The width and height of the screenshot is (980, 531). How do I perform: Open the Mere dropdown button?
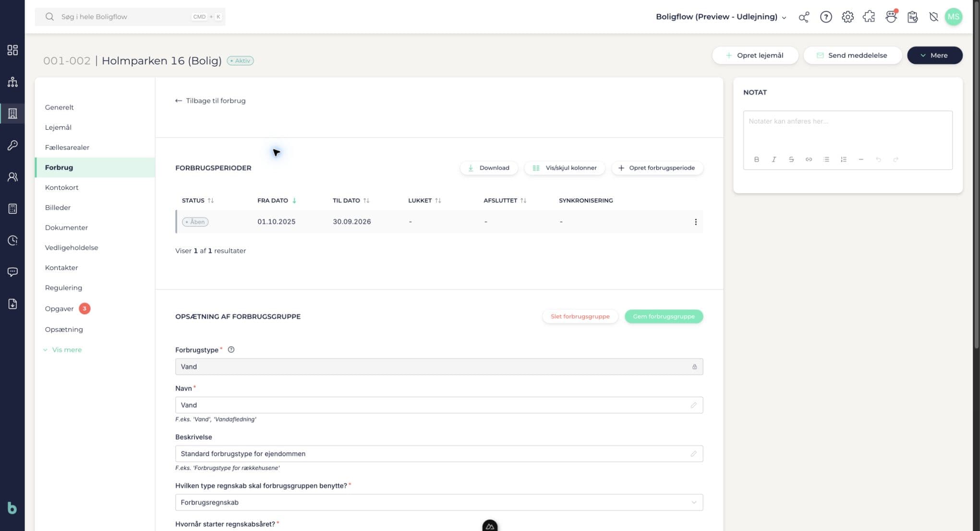[934, 55]
